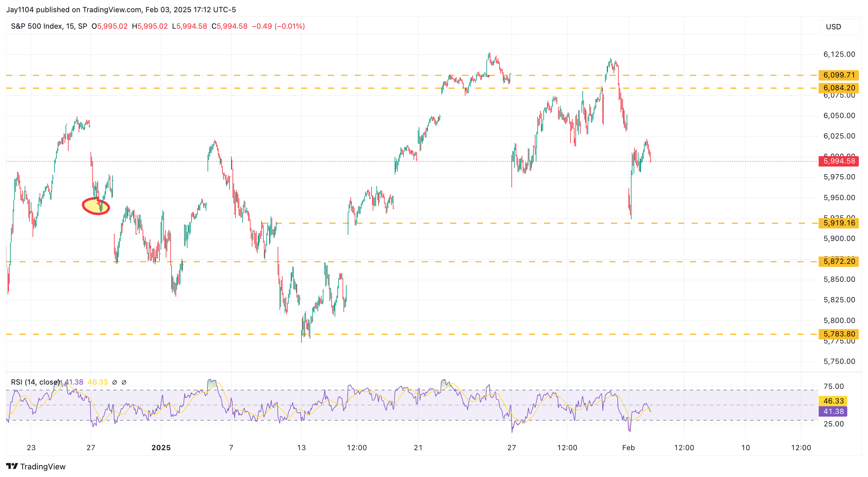Click the 6,099.71 yellow price label
The width and height of the screenshot is (868, 477).
[x=839, y=75]
